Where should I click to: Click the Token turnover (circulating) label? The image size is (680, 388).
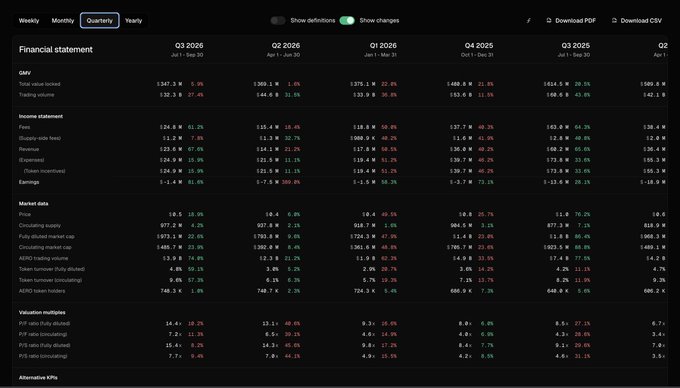click(50, 280)
